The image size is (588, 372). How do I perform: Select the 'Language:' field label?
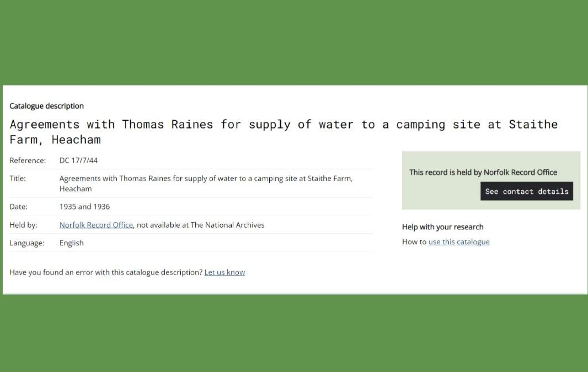27,243
